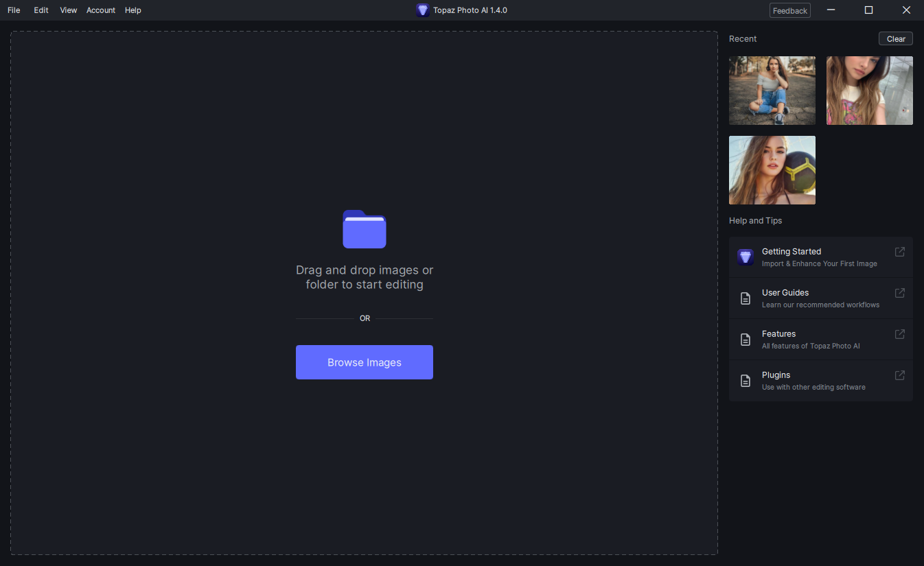924x566 pixels.
Task: Open recent selfie photo with pink shirt
Action: pyautogui.click(x=870, y=91)
